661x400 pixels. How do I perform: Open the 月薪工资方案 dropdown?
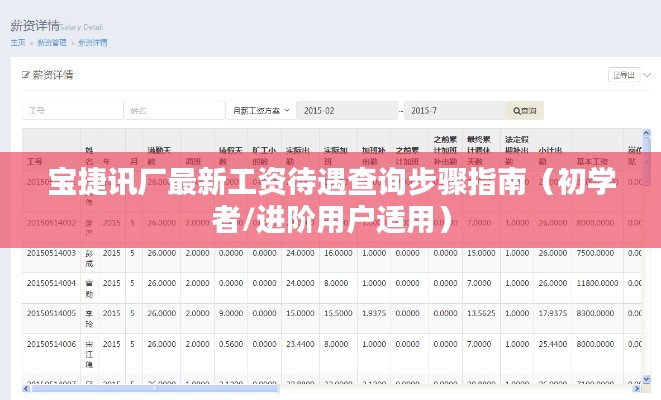coord(261,110)
